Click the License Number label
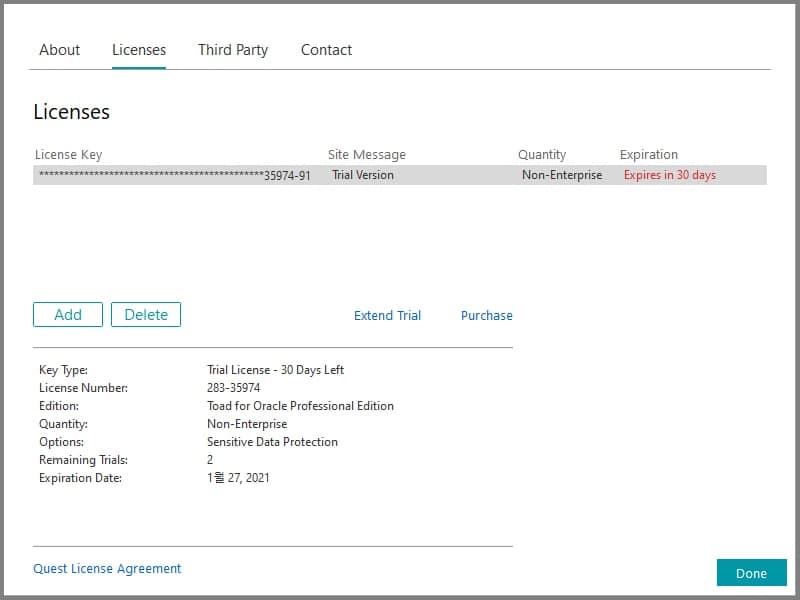This screenshot has height=600, width=800. coord(83,388)
